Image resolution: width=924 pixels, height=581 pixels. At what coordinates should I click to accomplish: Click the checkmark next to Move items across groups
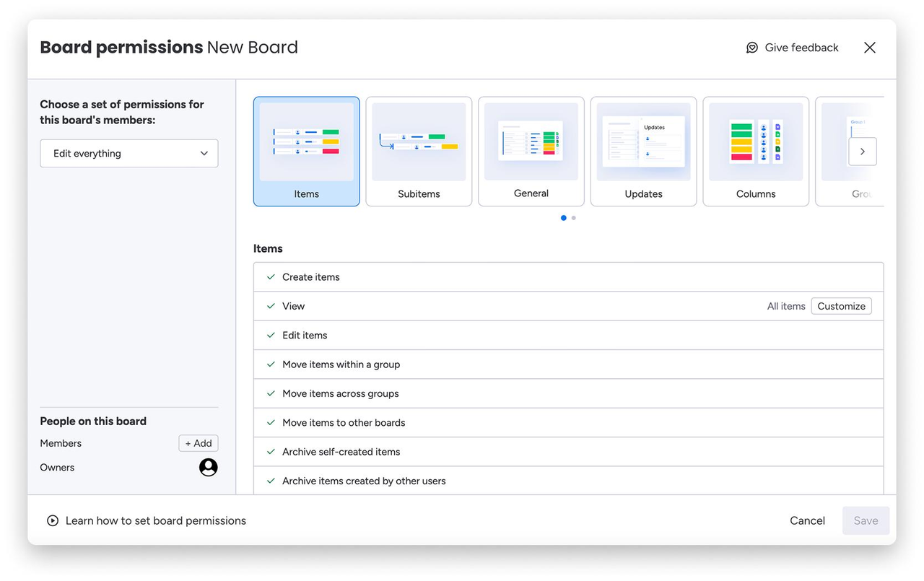tap(271, 393)
